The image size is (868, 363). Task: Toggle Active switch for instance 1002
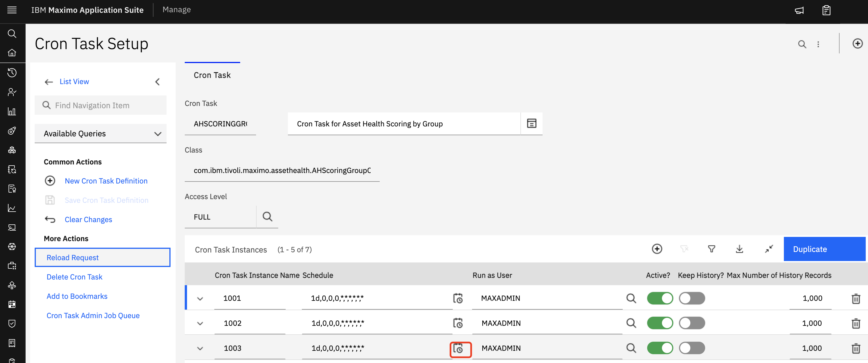click(x=660, y=323)
